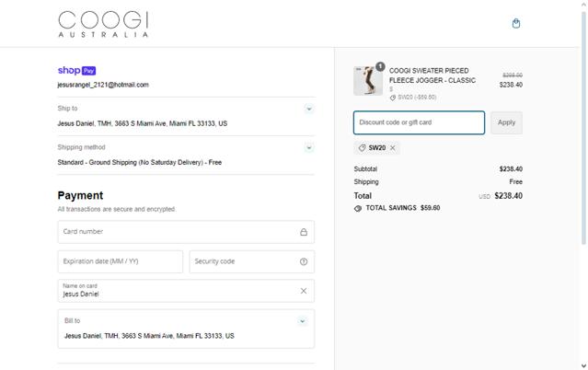Image resolution: width=588 pixels, height=370 pixels.
Task: Click the scrollbar down arrow
Action: click(583, 365)
